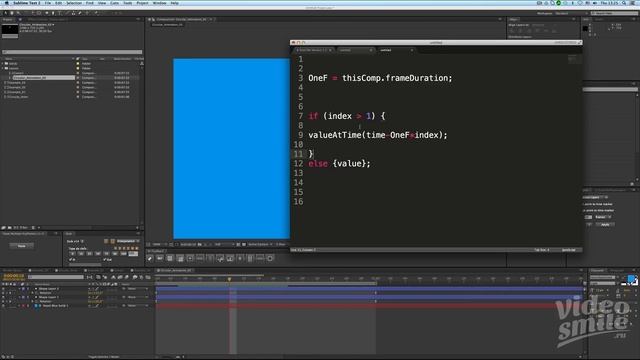Click Toggle Switches / Modes at timeline bottom

104,357
